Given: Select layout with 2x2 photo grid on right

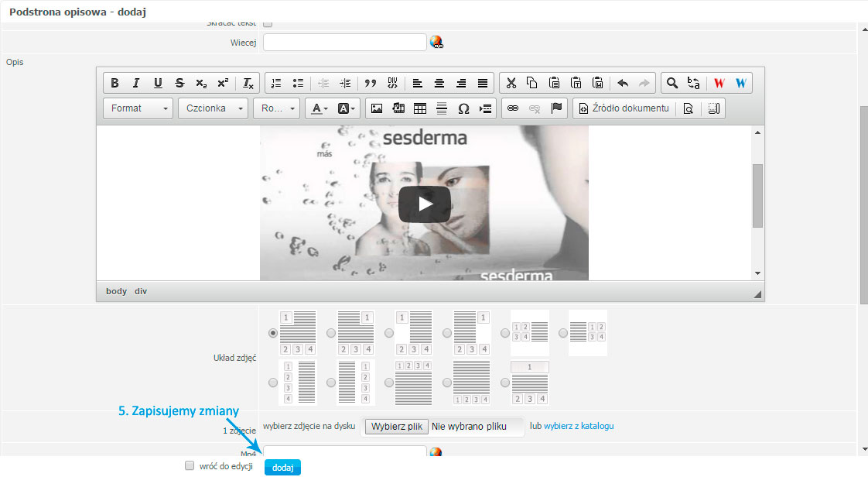Looking at the screenshot, I should 563,333.
